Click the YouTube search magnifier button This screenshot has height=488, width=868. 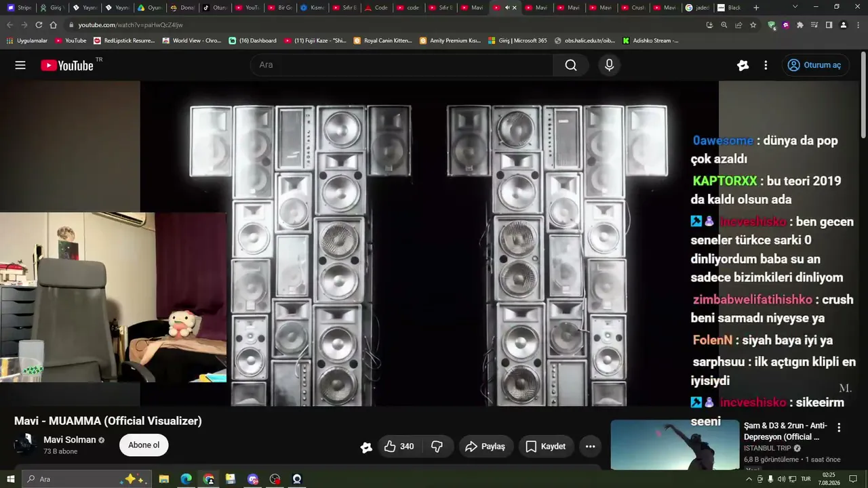click(571, 65)
